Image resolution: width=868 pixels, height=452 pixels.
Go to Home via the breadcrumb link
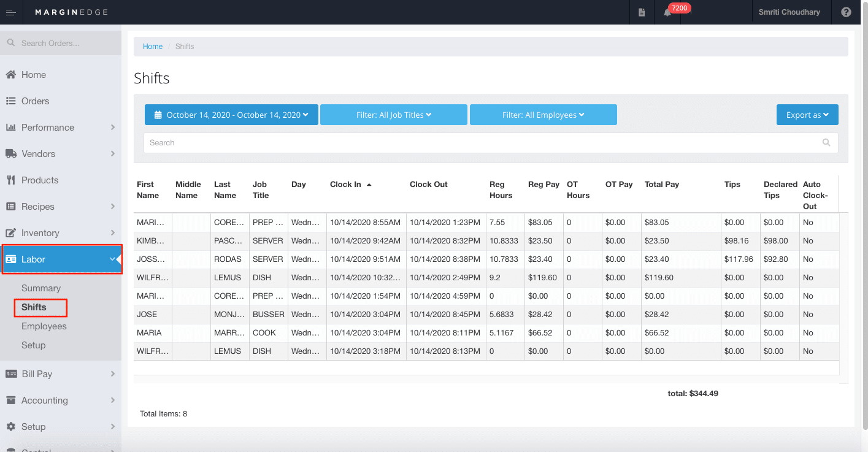[152, 46]
